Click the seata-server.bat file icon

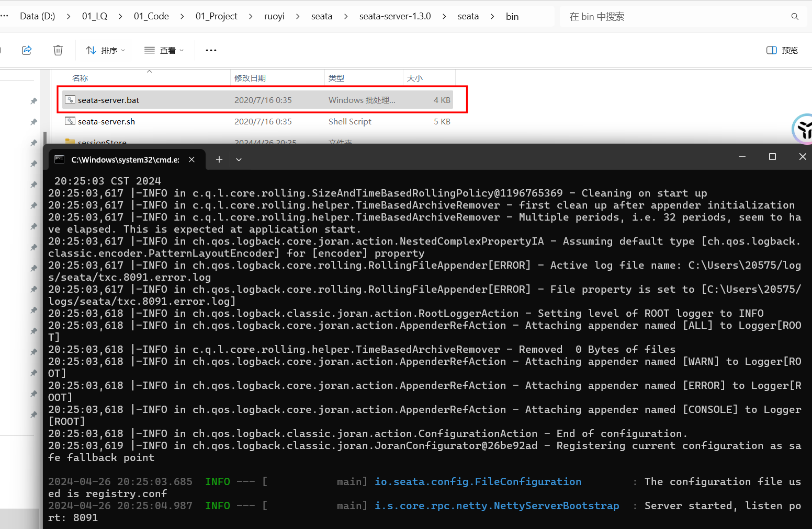point(70,99)
